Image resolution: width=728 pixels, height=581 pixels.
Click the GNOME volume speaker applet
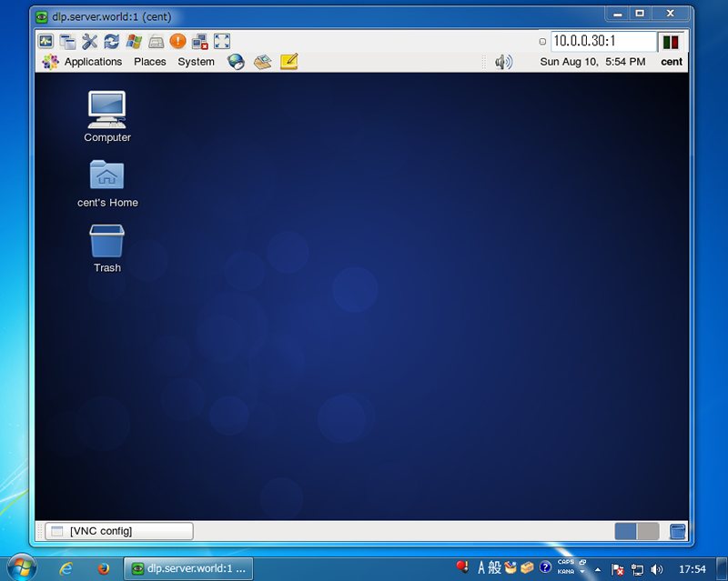pos(503,62)
